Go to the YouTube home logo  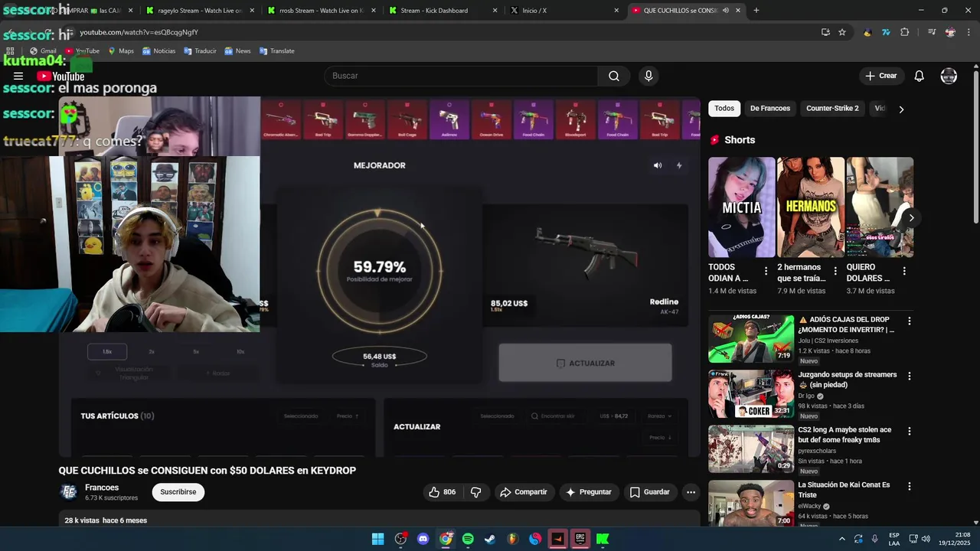pos(60,76)
